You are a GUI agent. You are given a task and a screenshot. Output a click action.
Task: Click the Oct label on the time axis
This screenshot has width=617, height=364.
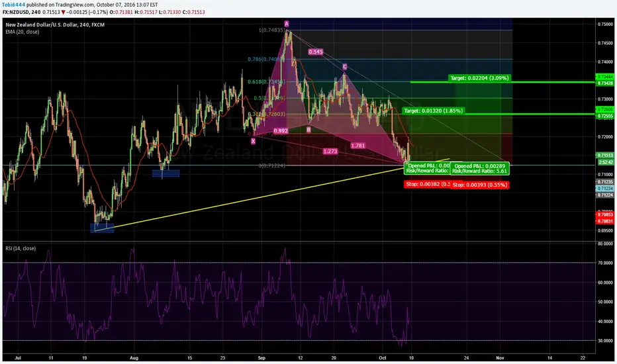[x=382, y=357]
